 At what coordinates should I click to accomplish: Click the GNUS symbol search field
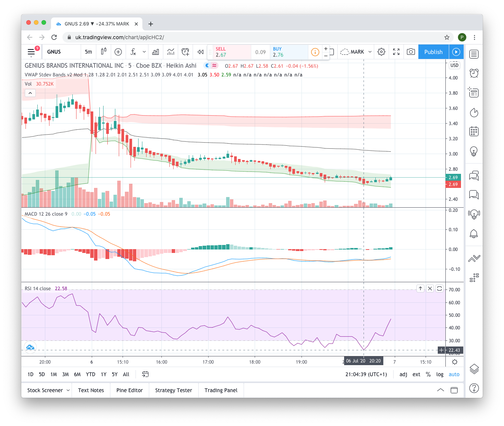[x=62, y=52]
